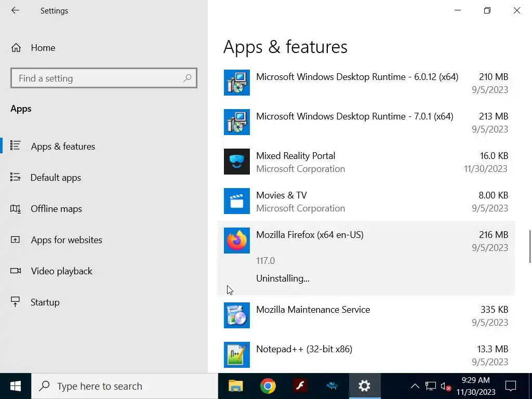Click the Desktop Runtime 6.0.12 installer icon

point(237,83)
